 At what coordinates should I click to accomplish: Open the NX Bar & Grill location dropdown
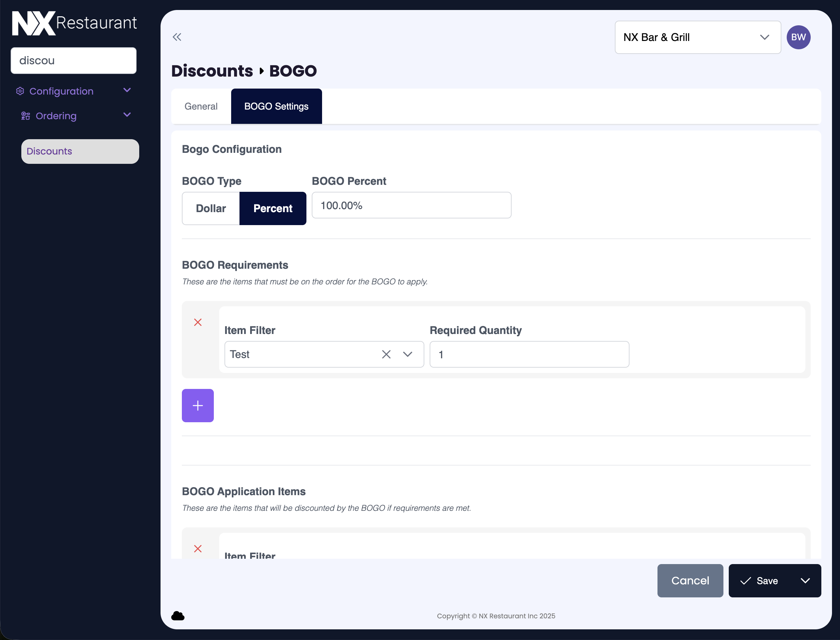coord(697,37)
